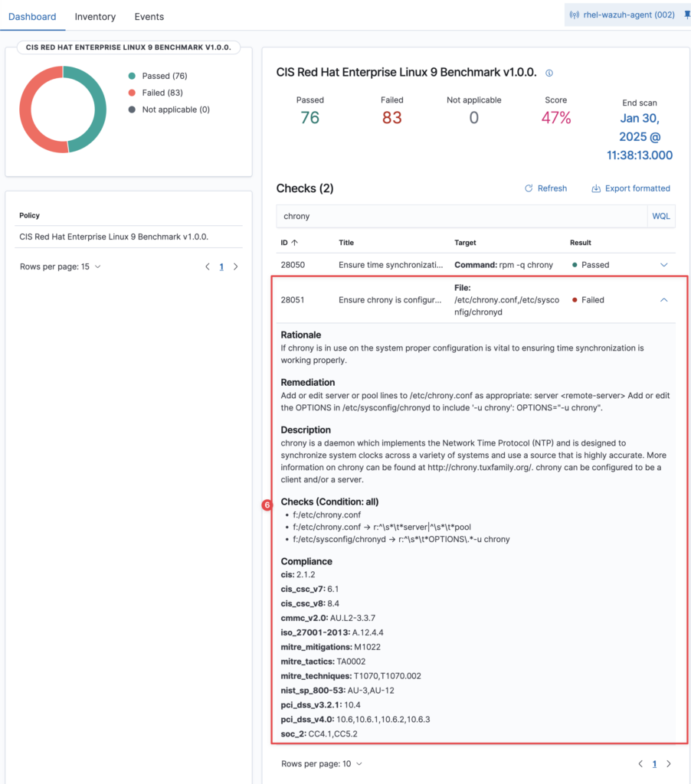Click the Refresh circular arrow icon

(x=529, y=188)
